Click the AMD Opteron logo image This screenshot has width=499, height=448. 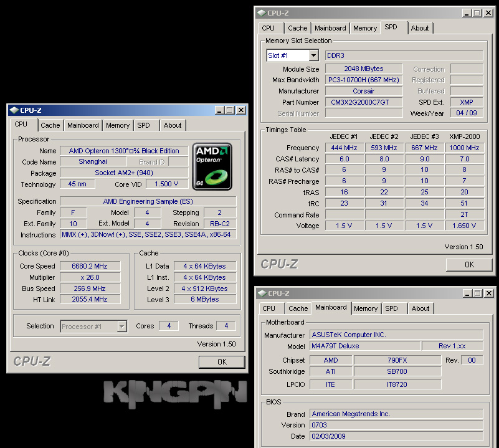(212, 166)
